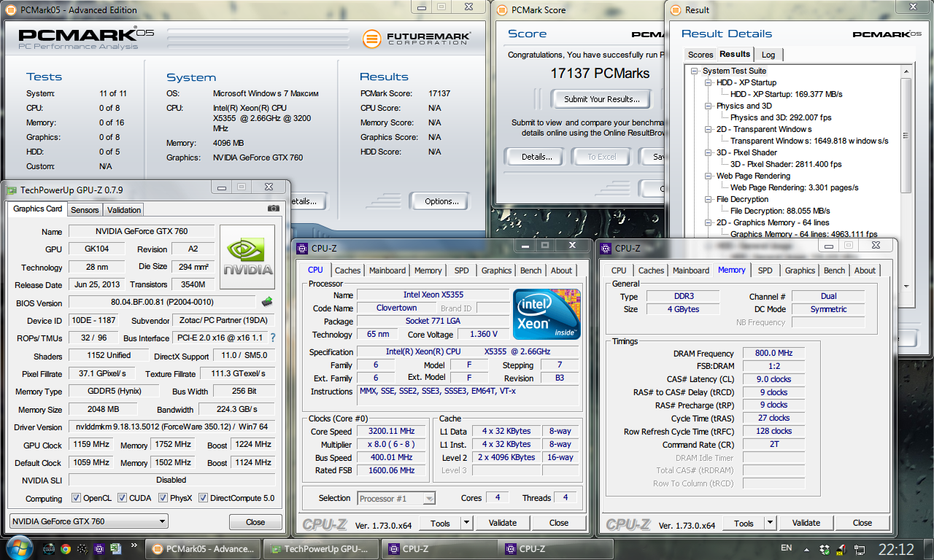Open the Tools dropdown arrow in Memory CPU-Z
Screen dimensions: 934x560
coord(771,523)
